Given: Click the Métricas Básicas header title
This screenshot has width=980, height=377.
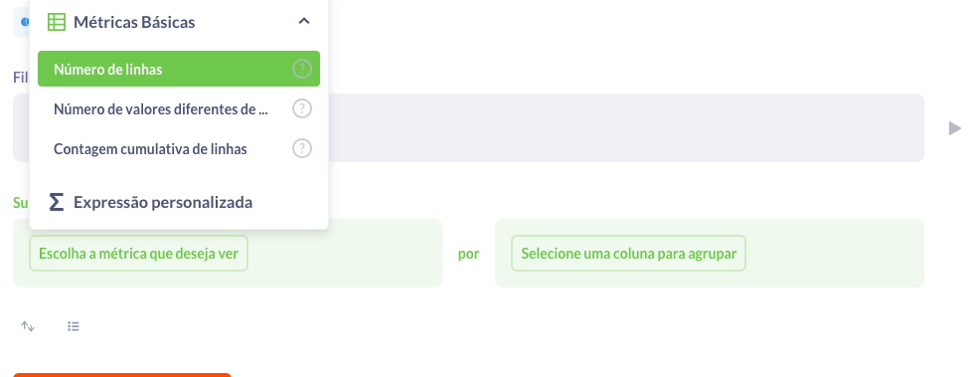Looking at the screenshot, I should (x=134, y=22).
